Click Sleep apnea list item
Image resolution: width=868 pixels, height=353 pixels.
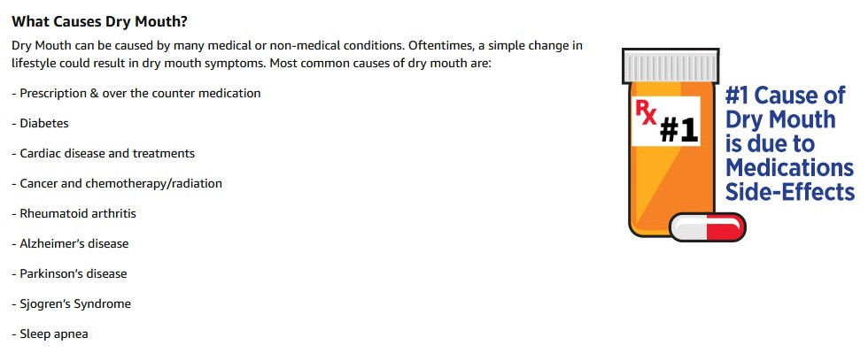(50, 334)
